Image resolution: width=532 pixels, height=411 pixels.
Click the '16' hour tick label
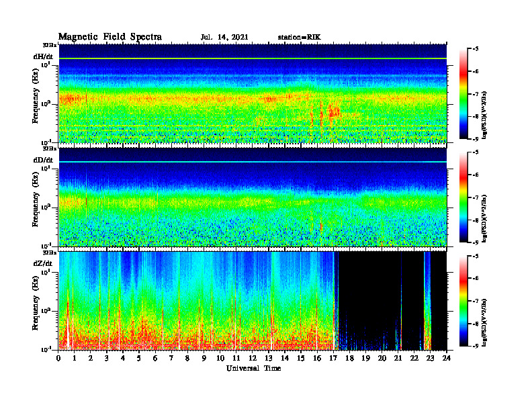317,359
